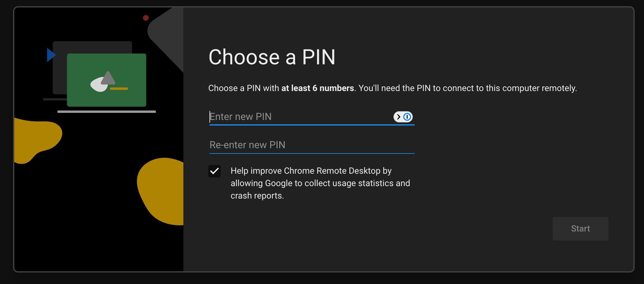Click the bold 'at least 6 numbers' text
This screenshot has width=644, height=284.
317,88
